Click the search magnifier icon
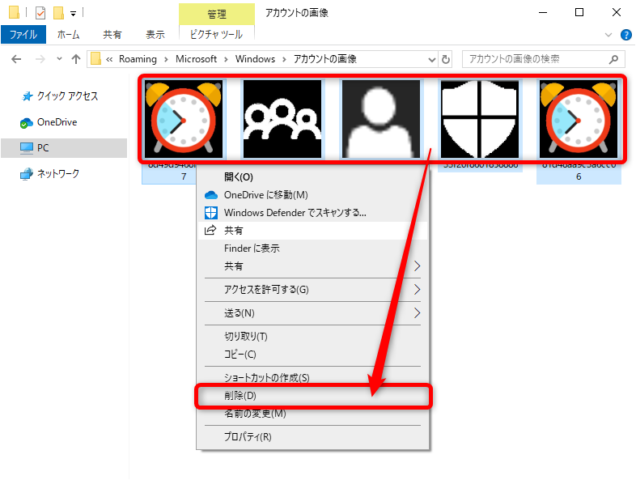636x480 pixels. 614,59
